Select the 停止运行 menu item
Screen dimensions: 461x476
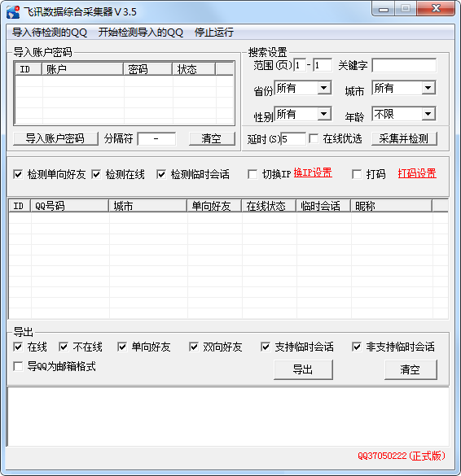(214, 33)
